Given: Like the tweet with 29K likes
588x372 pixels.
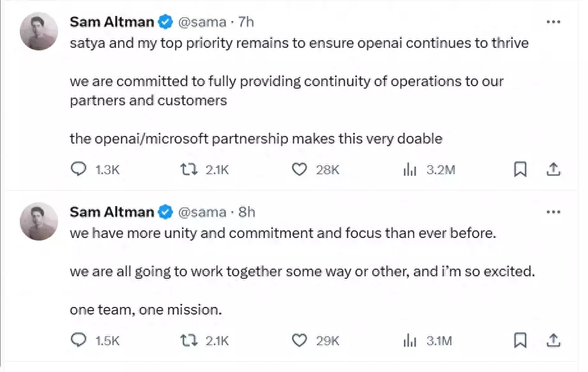Looking at the screenshot, I should tap(299, 341).
